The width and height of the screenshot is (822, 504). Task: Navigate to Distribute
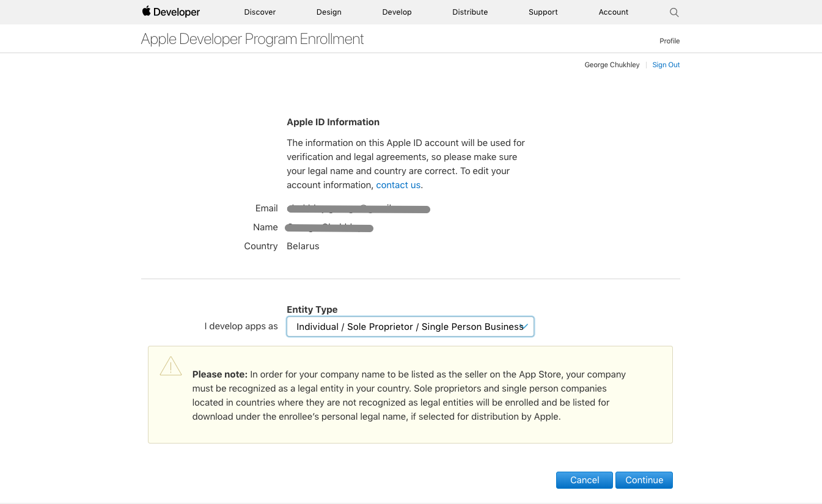point(470,12)
